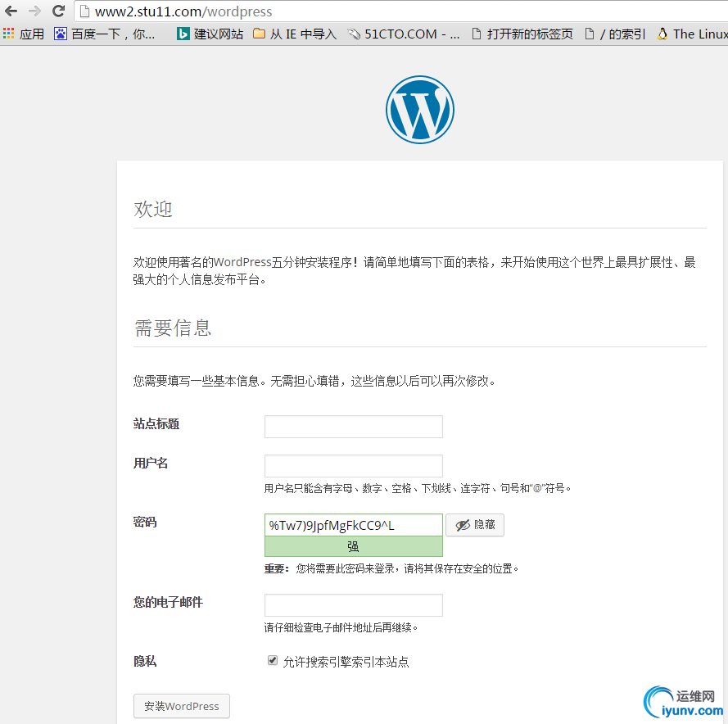Viewport: 728px width, 724px height.
Task: Click the address bar showing www2.stu11.com/wordpress
Action: tap(401, 11)
